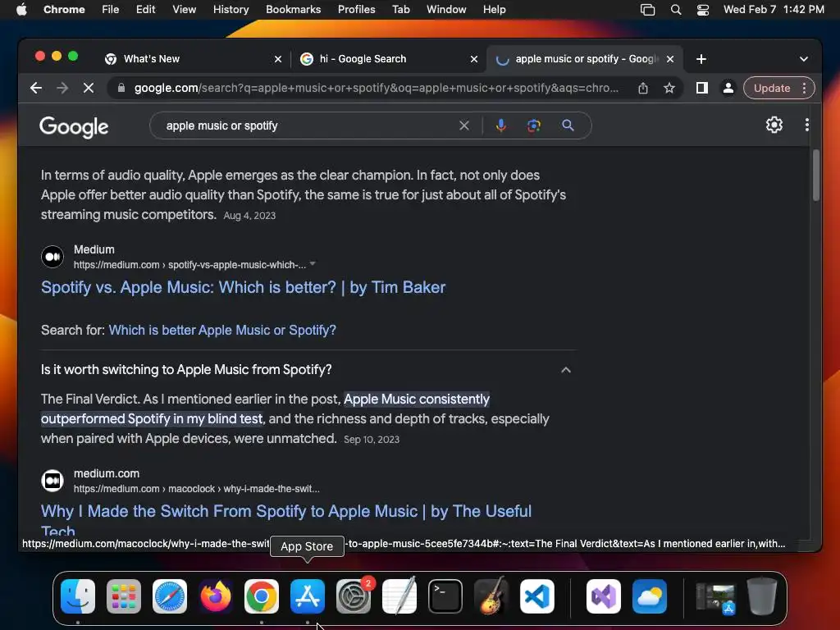840x630 pixels.
Task: Open the Chrome application menu
Action: (x=64, y=10)
